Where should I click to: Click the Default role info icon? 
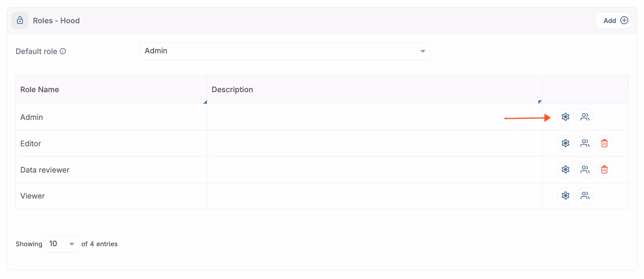click(x=63, y=51)
